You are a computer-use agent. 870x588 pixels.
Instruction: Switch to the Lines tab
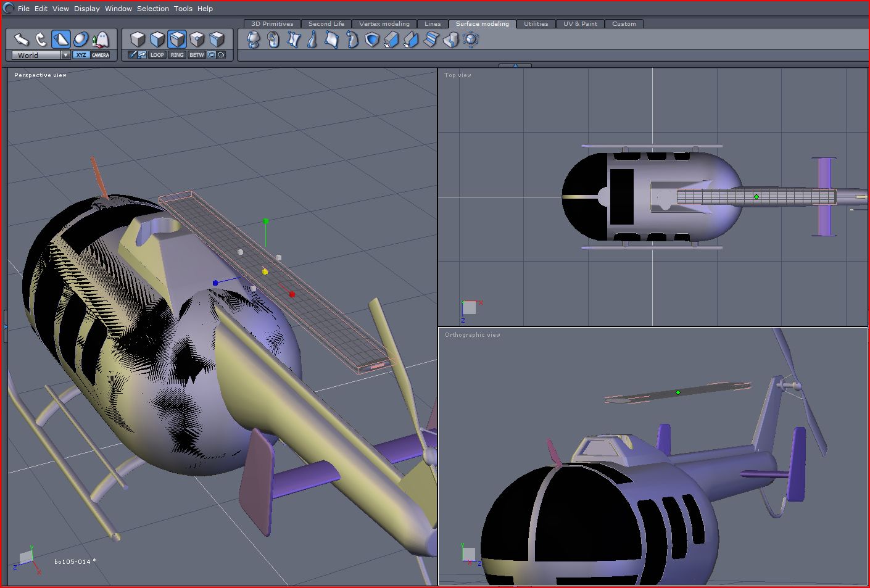433,24
